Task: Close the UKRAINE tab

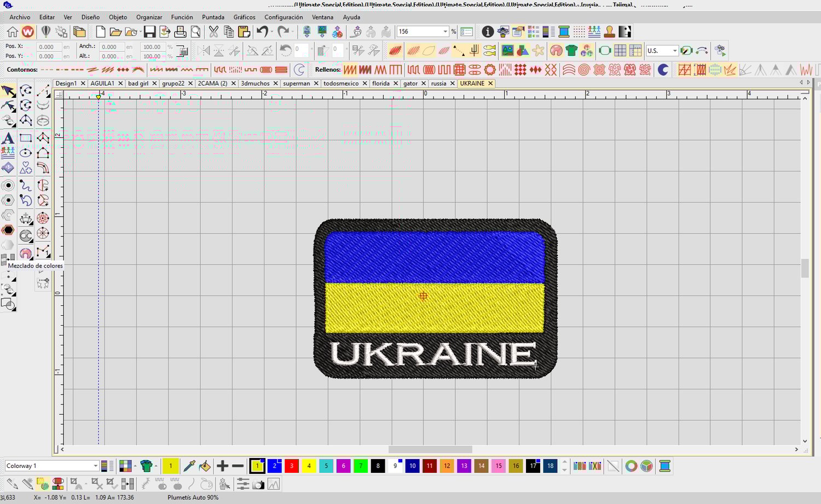Action: pyautogui.click(x=490, y=83)
